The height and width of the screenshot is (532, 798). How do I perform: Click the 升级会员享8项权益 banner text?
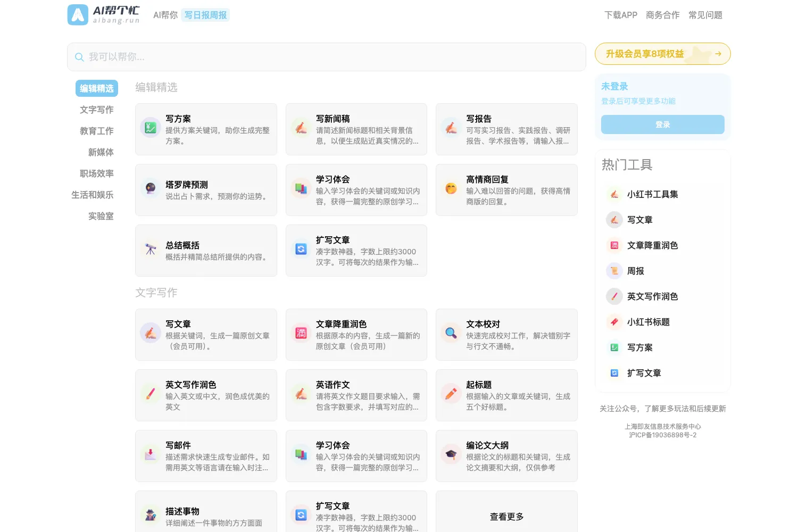[645, 54]
